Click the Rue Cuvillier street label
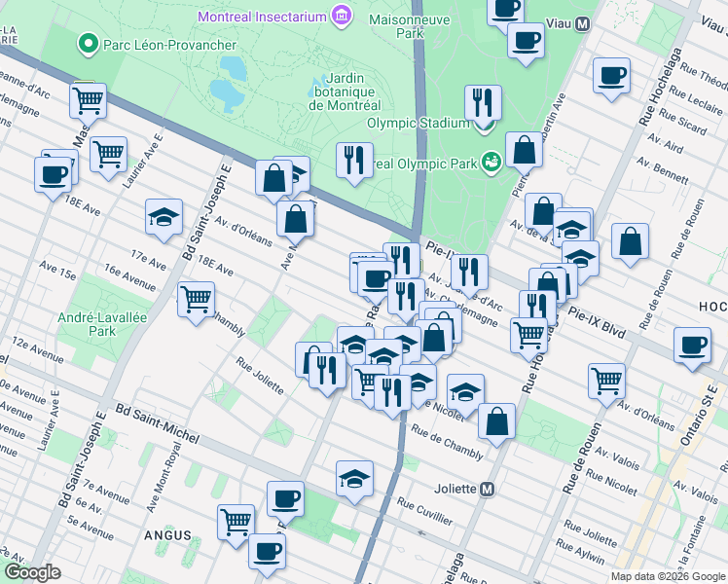Image resolution: width=728 pixels, height=584 pixels. point(424,511)
